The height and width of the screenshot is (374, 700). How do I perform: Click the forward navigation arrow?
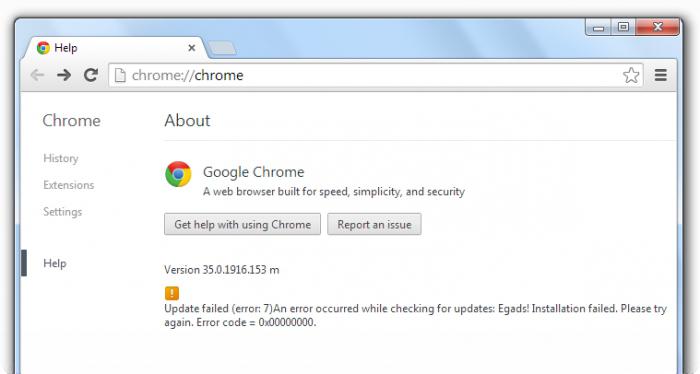[64, 75]
